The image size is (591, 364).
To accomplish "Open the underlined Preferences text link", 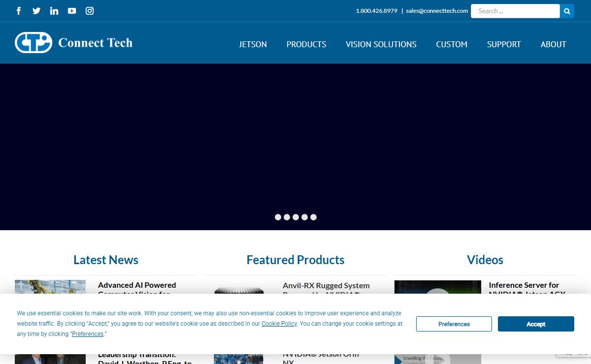I will point(88,334).
